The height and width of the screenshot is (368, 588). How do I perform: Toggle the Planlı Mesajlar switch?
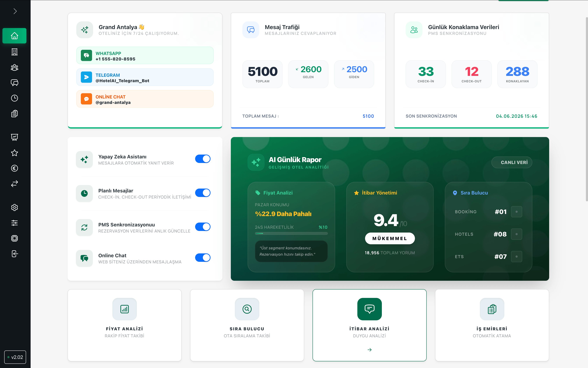click(203, 193)
